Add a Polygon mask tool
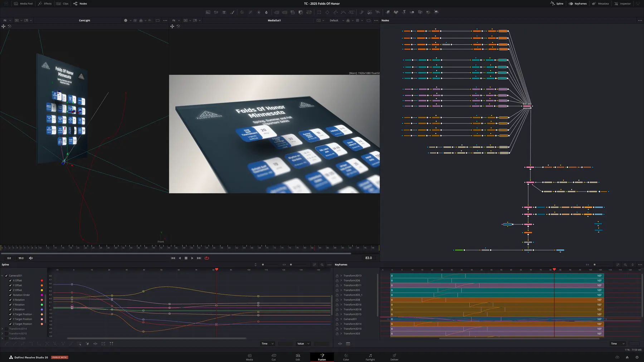644x362 pixels. coord(335,12)
